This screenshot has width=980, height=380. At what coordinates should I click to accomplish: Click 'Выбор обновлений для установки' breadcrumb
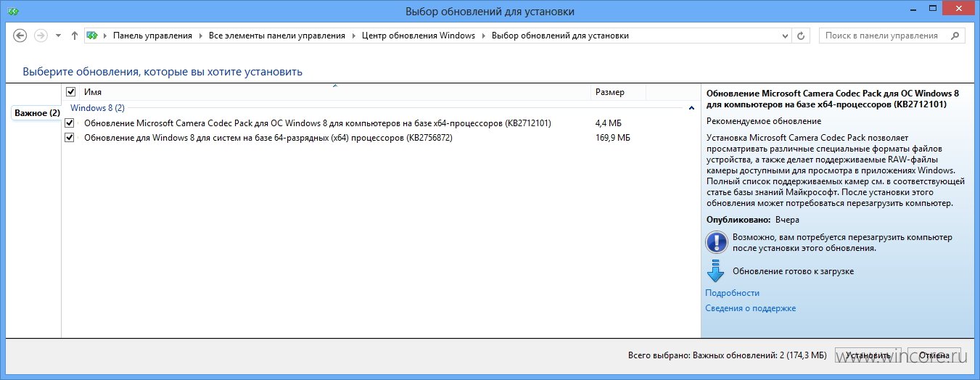pos(560,36)
